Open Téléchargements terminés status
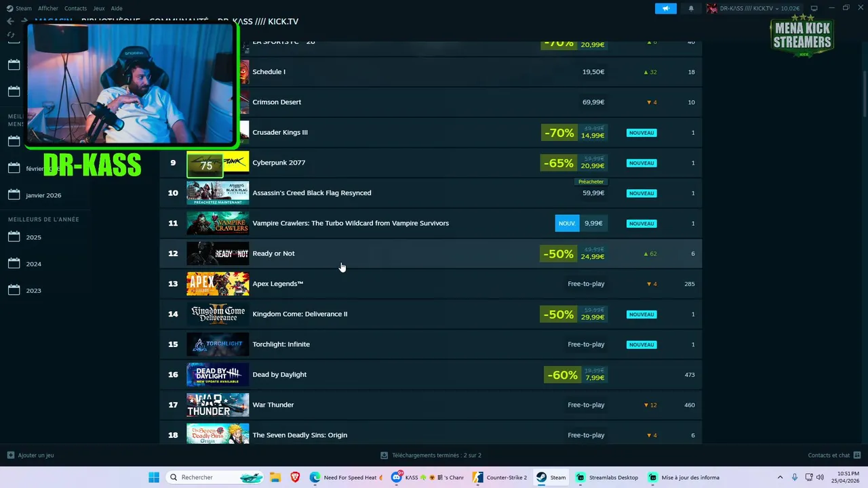 tap(431, 455)
